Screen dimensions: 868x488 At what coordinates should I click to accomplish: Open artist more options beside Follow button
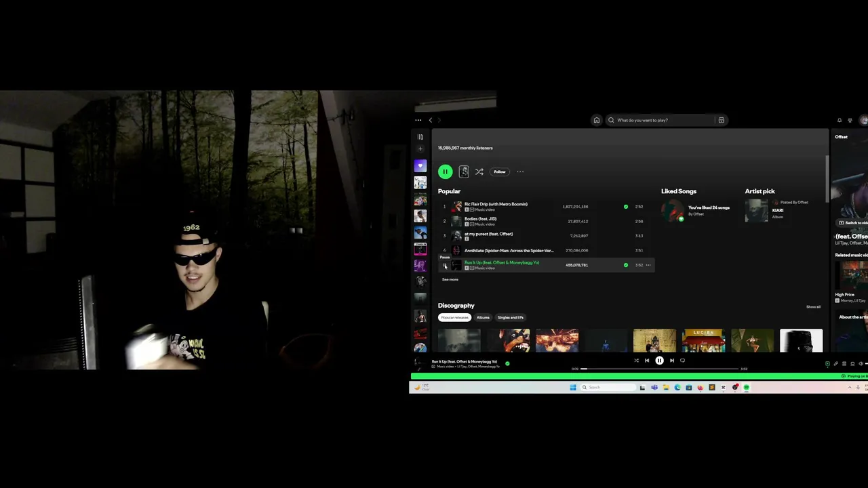tap(520, 171)
